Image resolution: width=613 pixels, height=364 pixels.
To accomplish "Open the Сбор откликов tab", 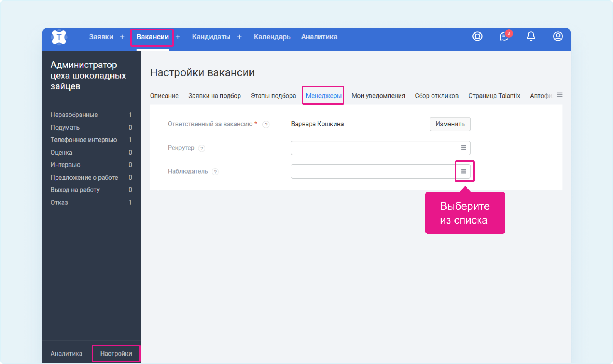I will coord(437,96).
